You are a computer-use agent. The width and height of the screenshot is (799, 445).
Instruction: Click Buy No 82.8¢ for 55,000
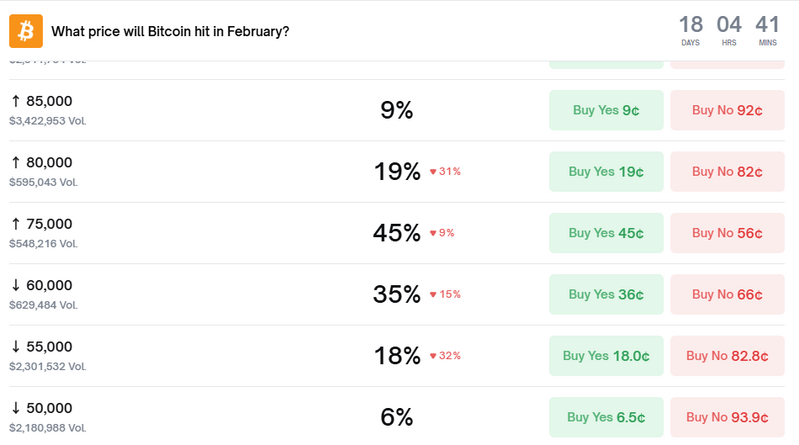727,355
